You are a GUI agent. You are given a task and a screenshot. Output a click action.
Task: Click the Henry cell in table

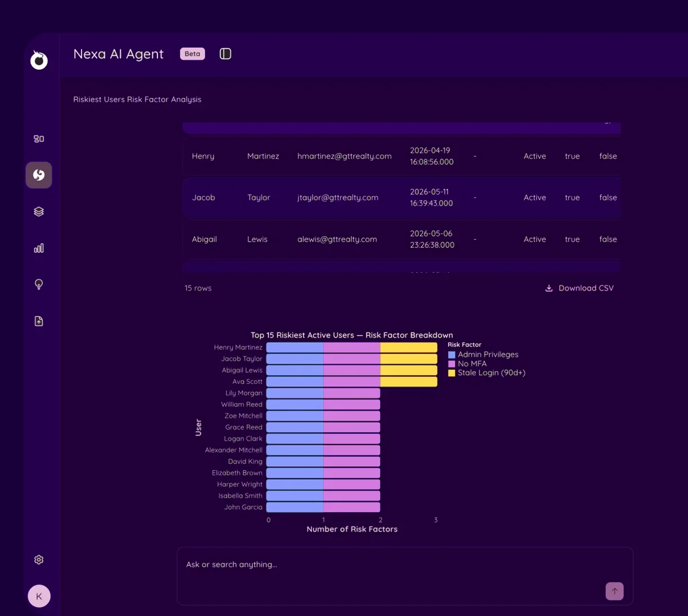click(x=203, y=156)
